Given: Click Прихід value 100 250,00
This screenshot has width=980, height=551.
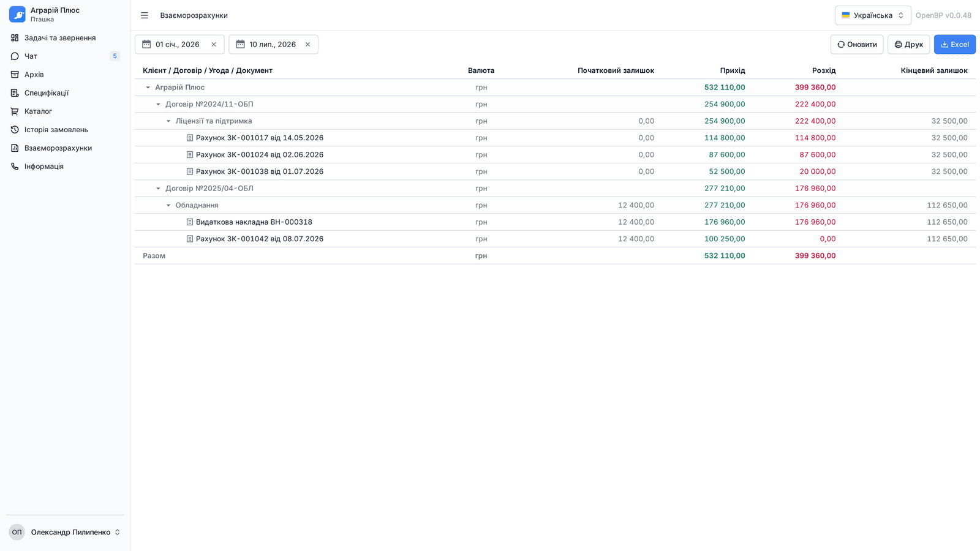Looking at the screenshot, I should click(x=725, y=239).
